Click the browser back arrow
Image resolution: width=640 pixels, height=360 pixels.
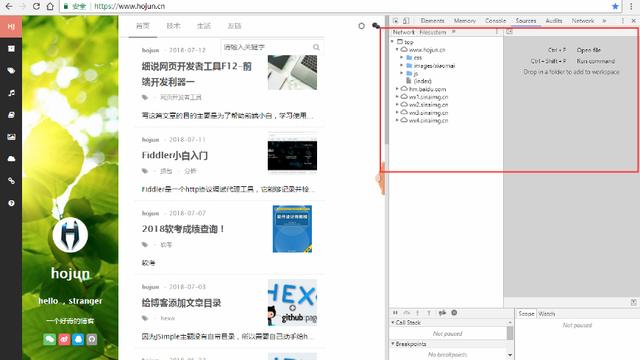(x=9, y=7)
